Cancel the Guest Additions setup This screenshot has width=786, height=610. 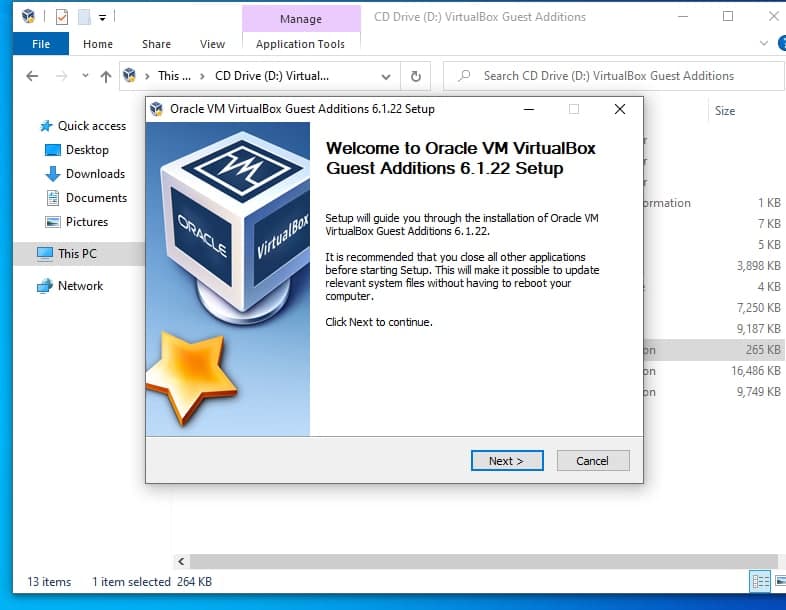tap(593, 460)
